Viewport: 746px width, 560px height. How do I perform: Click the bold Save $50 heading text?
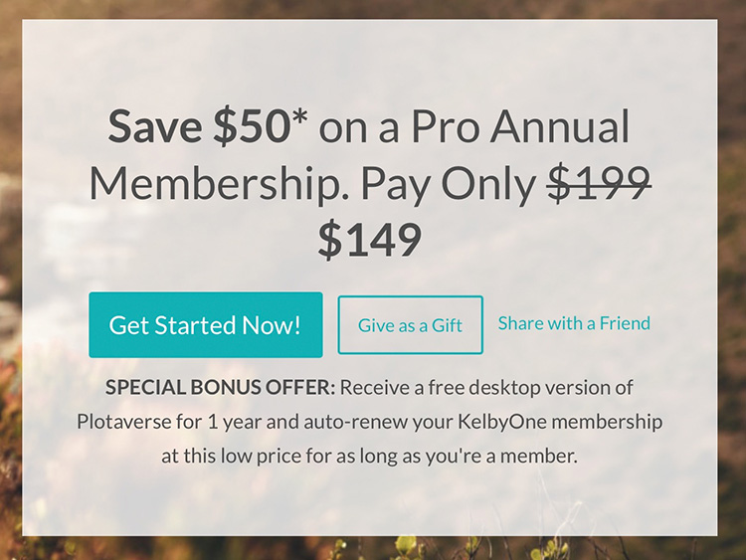click(197, 126)
